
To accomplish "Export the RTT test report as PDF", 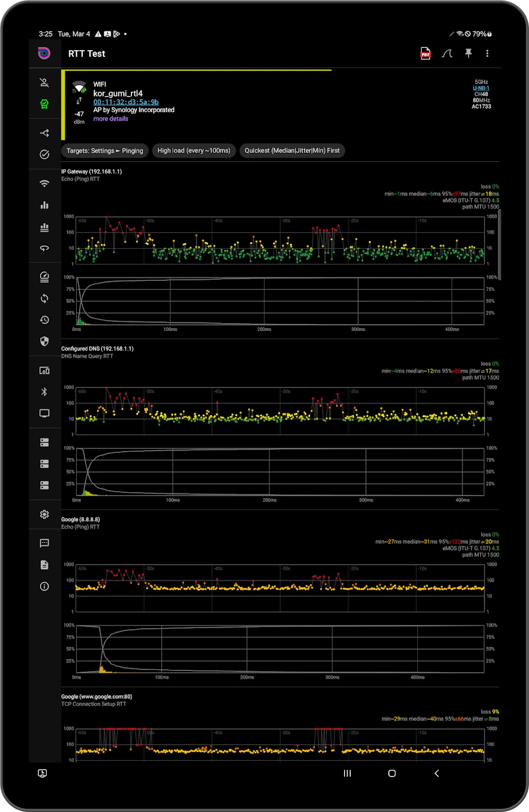I will pos(426,54).
